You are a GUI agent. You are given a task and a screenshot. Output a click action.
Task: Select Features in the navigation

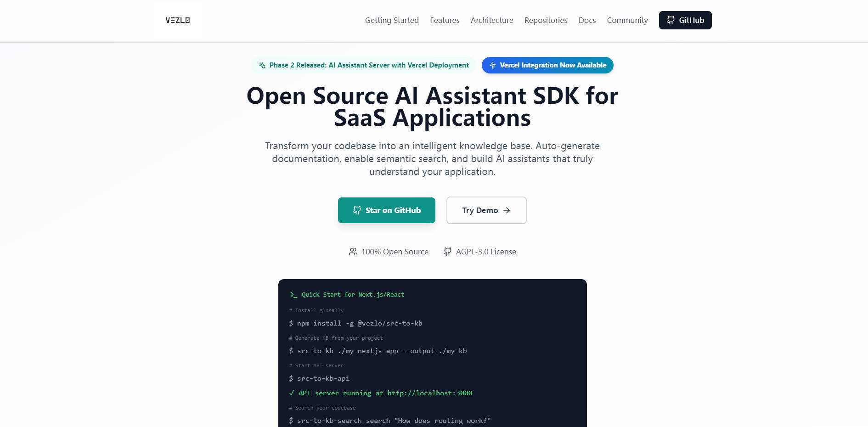(444, 20)
